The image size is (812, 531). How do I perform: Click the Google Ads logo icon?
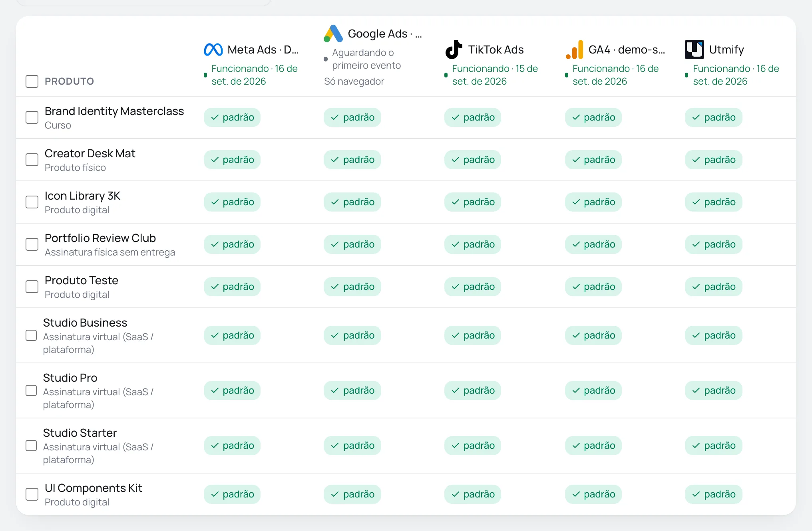(333, 34)
